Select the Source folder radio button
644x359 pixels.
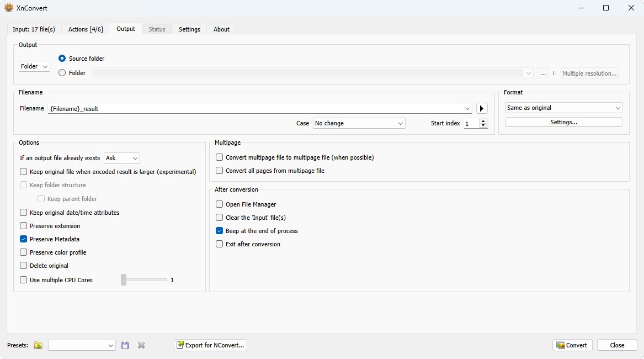click(62, 59)
